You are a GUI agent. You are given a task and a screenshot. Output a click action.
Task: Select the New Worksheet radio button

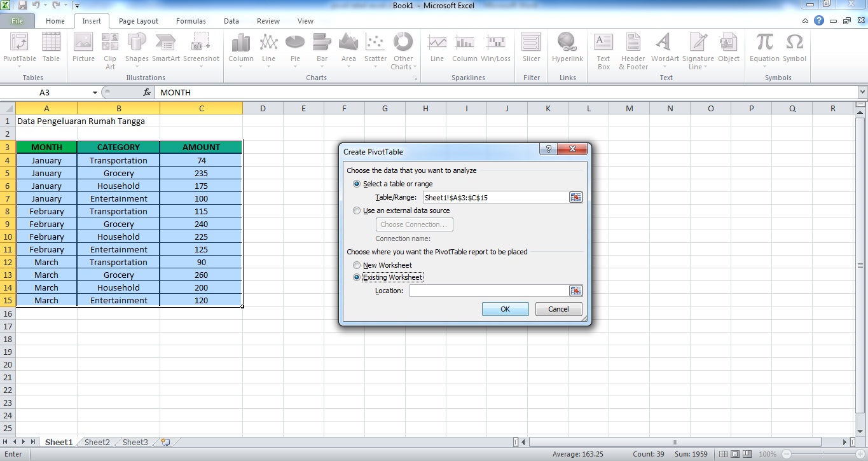(x=357, y=265)
